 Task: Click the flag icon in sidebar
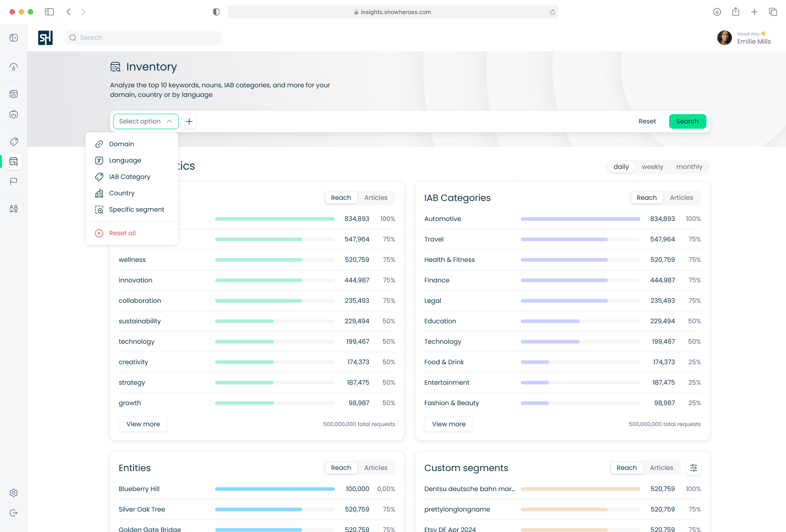coord(14,181)
